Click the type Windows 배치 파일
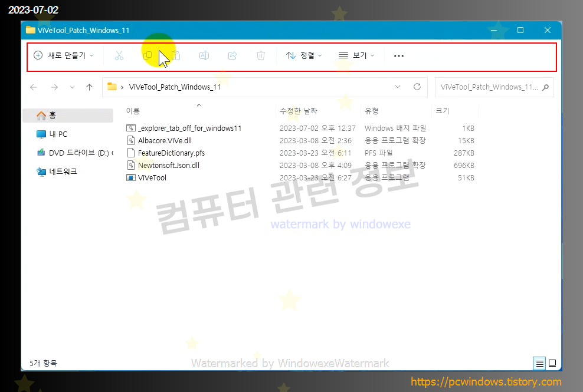This screenshot has width=583, height=392. point(395,128)
